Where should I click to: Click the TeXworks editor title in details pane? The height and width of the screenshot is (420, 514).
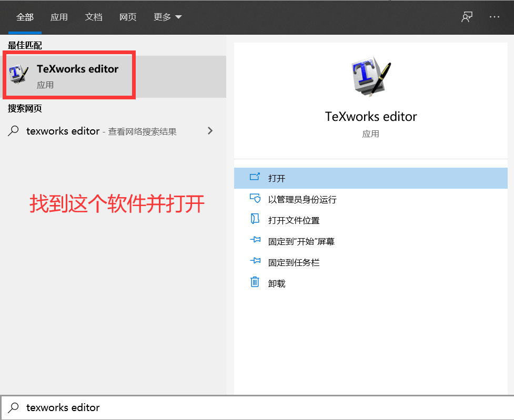pyautogui.click(x=371, y=117)
